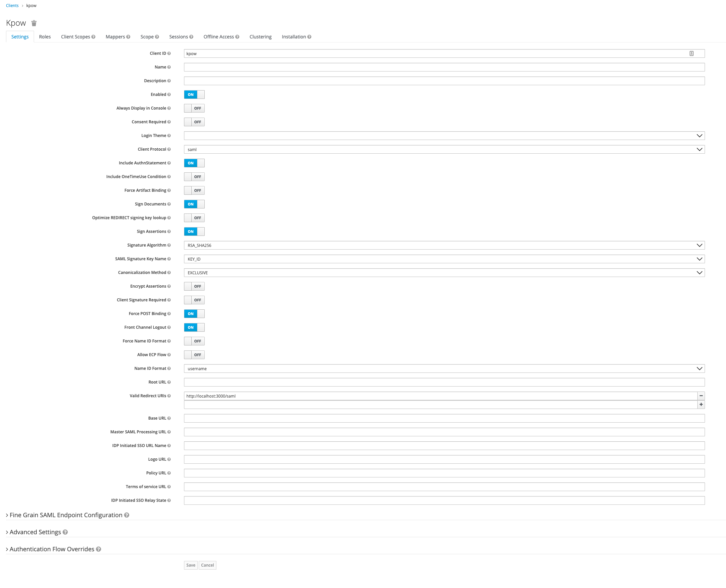Screen dimensions: 726x588
Task: Open the Name ID Format dropdown
Action: pos(444,369)
